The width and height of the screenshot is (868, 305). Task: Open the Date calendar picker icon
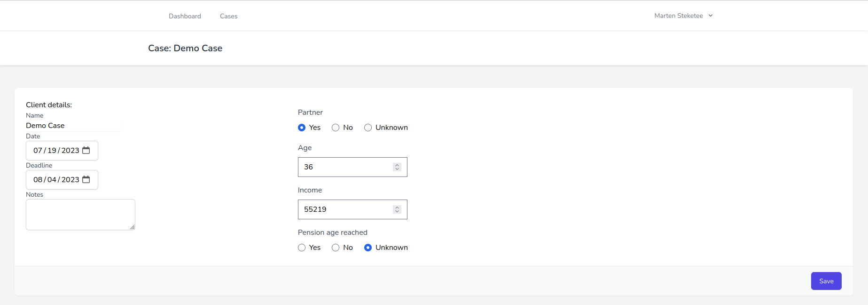(86, 151)
